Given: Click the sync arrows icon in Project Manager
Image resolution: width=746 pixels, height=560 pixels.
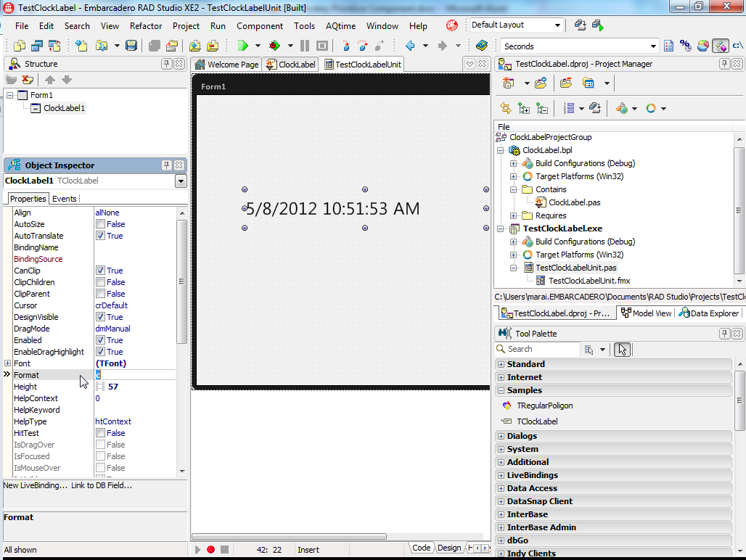Looking at the screenshot, I should (x=507, y=107).
